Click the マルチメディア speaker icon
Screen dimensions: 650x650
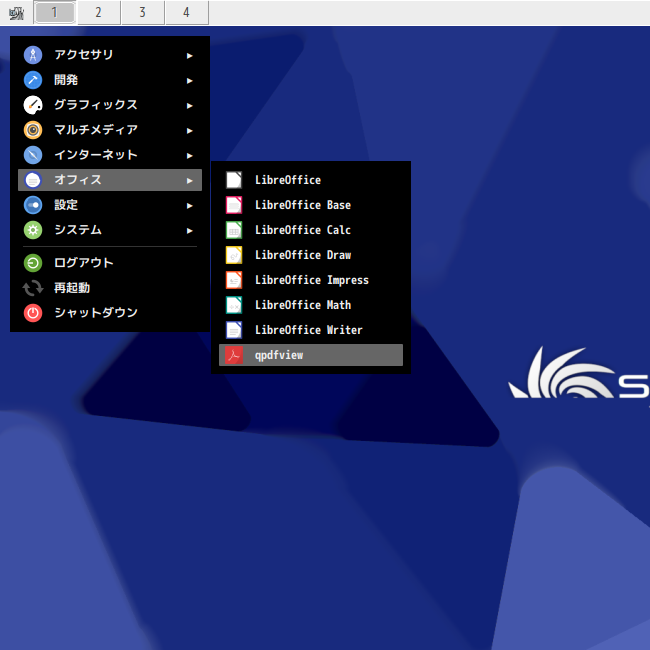[x=33, y=130]
